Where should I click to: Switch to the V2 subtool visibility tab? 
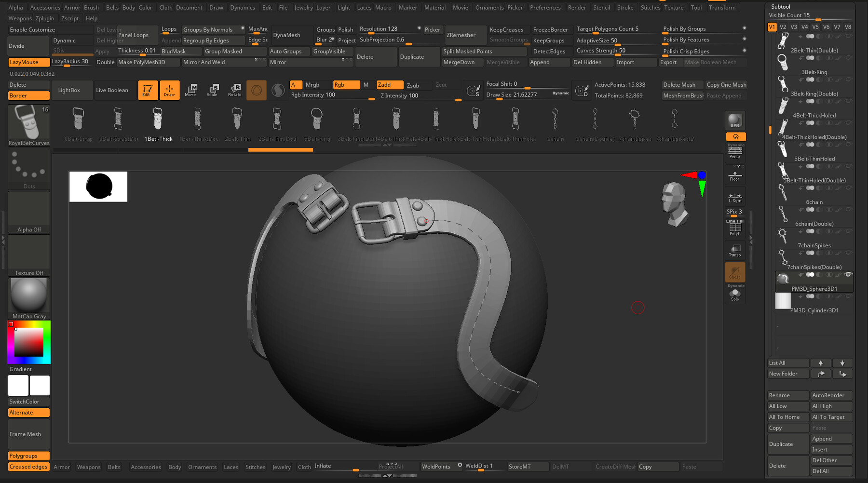click(783, 27)
